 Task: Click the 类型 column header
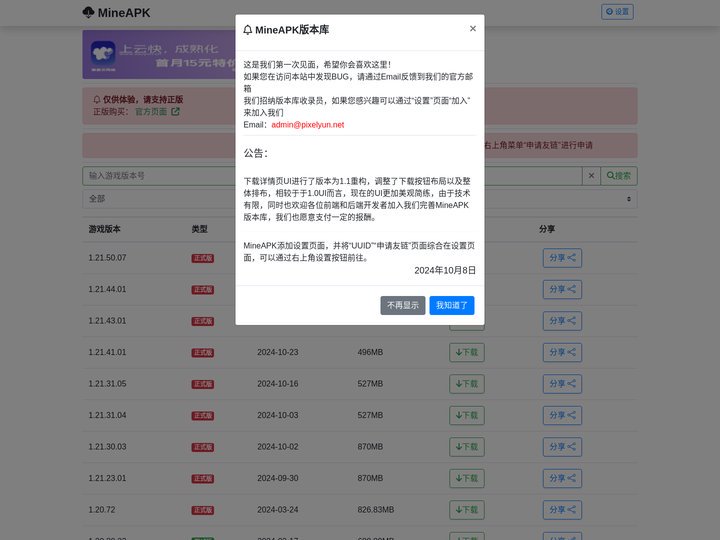tap(199, 229)
